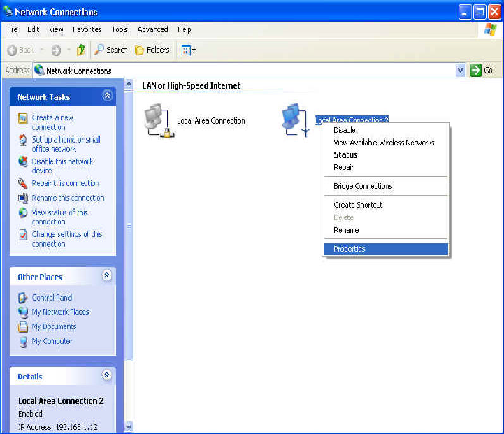Select the Local Area Connection 2 wireless icon
The height and width of the screenshot is (434, 504).
pos(296,120)
